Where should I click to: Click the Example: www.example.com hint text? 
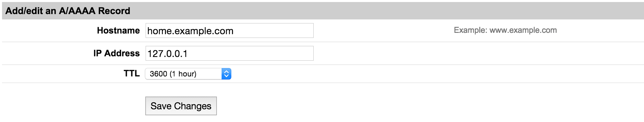tap(505, 30)
